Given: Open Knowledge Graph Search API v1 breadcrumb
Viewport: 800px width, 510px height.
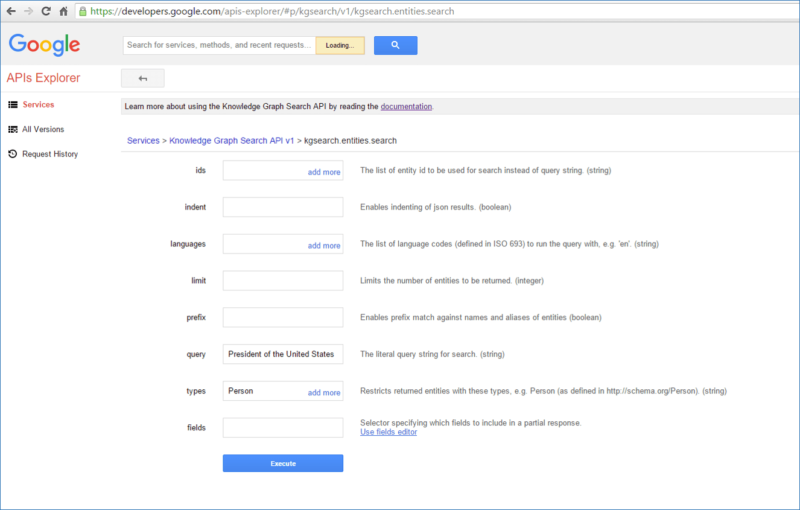Looking at the screenshot, I should [x=232, y=141].
